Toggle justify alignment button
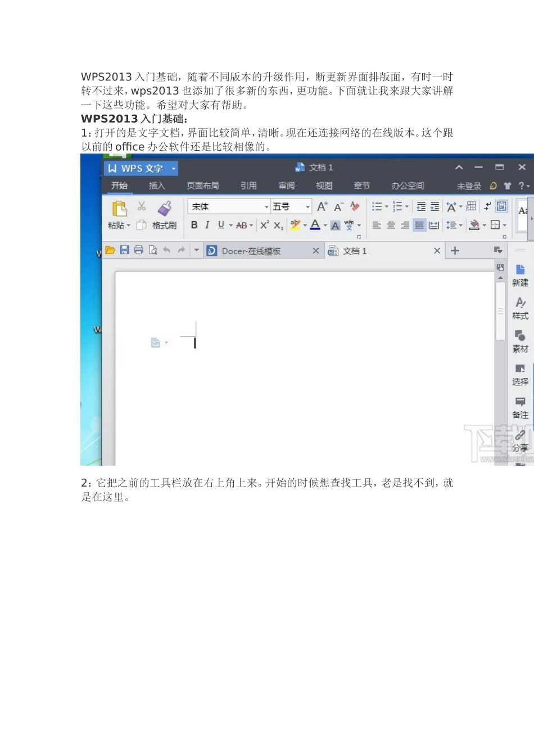 click(x=419, y=225)
